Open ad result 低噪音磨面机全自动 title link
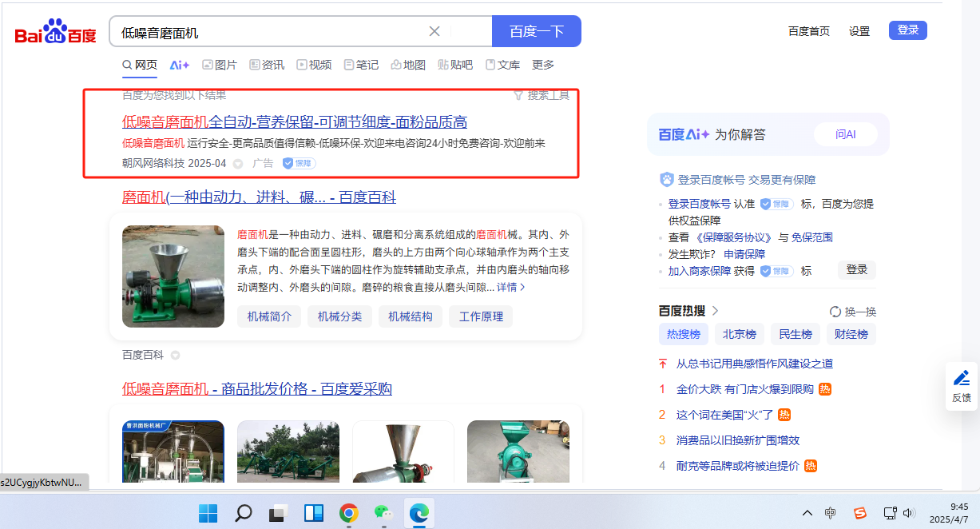This screenshot has width=980, height=529. coord(295,121)
